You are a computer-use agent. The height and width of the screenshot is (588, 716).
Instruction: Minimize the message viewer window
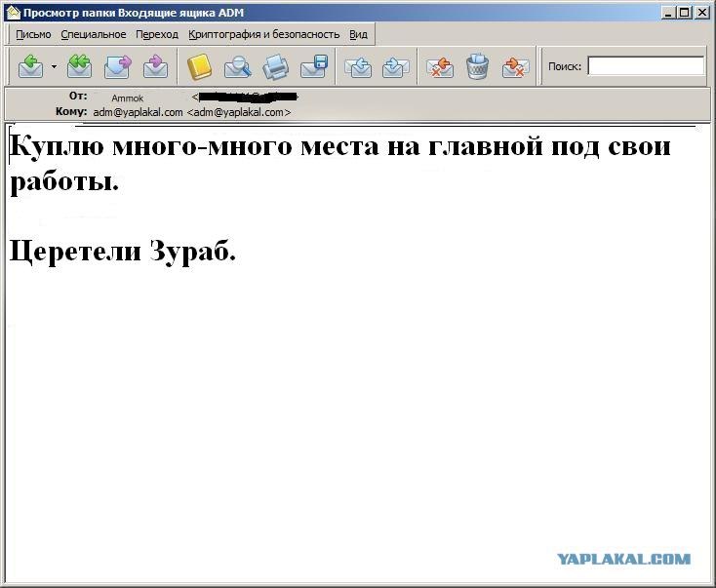[x=668, y=13]
